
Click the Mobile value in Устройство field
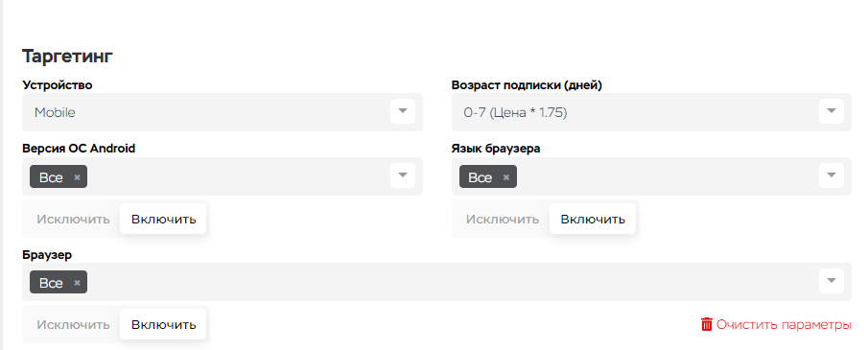pos(55,112)
